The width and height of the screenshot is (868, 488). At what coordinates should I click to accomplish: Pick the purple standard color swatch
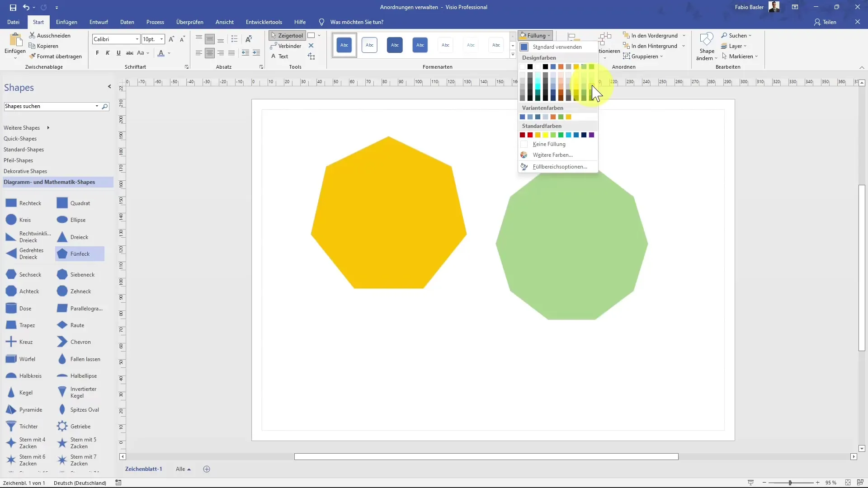(x=591, y=135)
